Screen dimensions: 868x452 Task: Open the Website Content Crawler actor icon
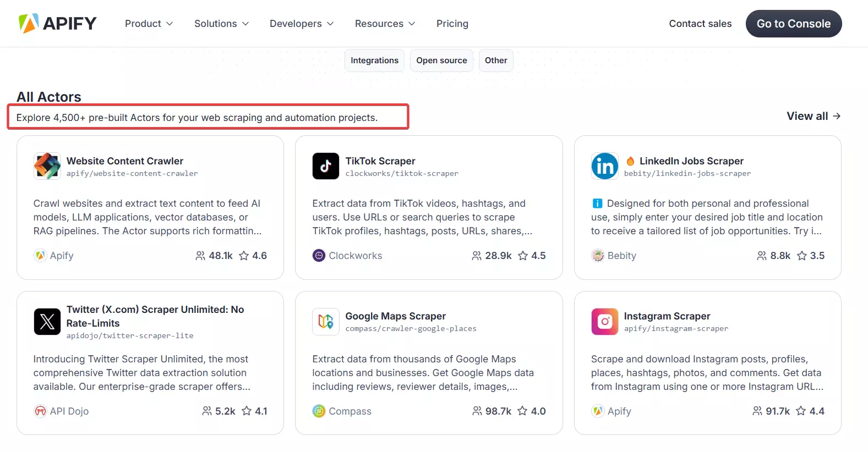tap(47, 166)
